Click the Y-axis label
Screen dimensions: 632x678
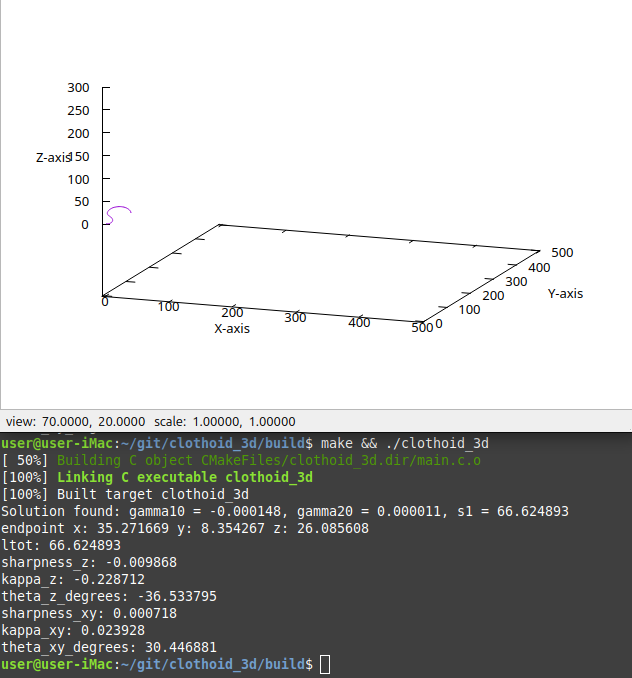point(565,294)
